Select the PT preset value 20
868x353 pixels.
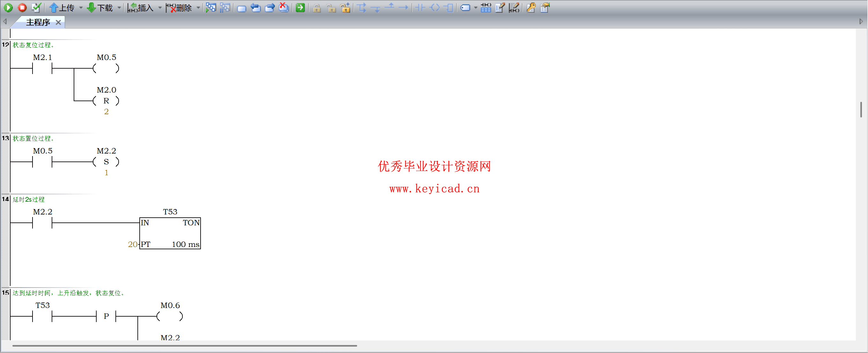132,244
